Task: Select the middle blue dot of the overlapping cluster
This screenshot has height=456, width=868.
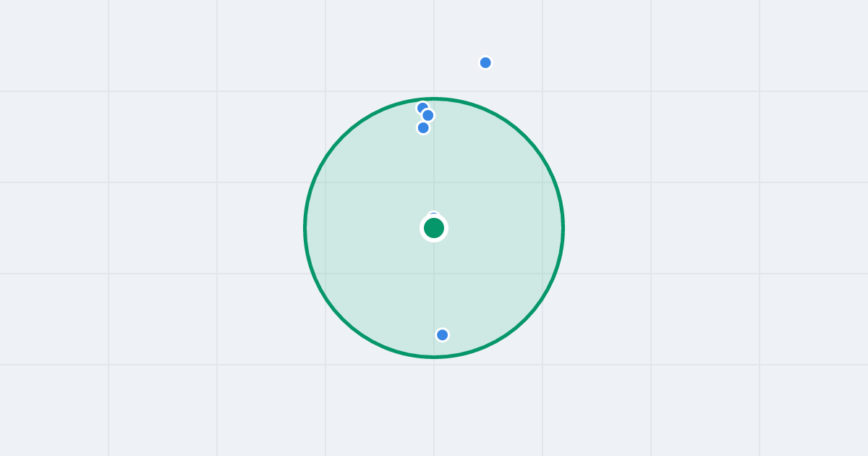Action: point(427,115)
